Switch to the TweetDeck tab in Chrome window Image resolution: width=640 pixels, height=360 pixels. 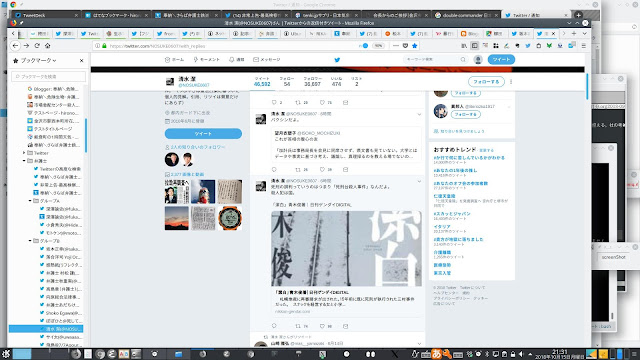(46, 15)
